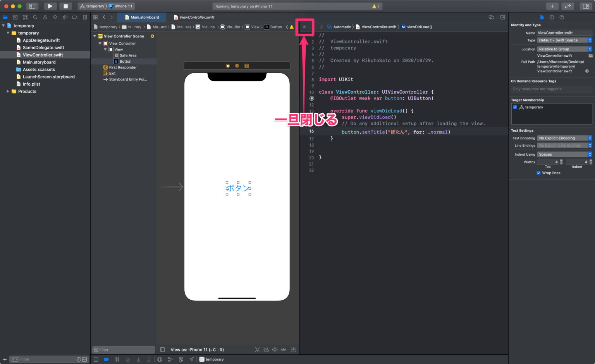
Task: Open Debug View Hierarchy in the debug bar
Action: [160, 359]
